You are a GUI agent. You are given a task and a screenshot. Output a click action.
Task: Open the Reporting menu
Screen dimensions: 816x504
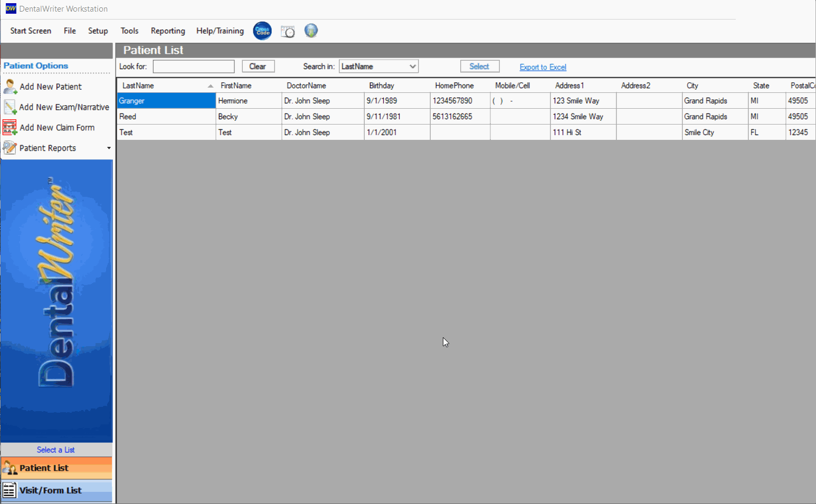point(168,31)
